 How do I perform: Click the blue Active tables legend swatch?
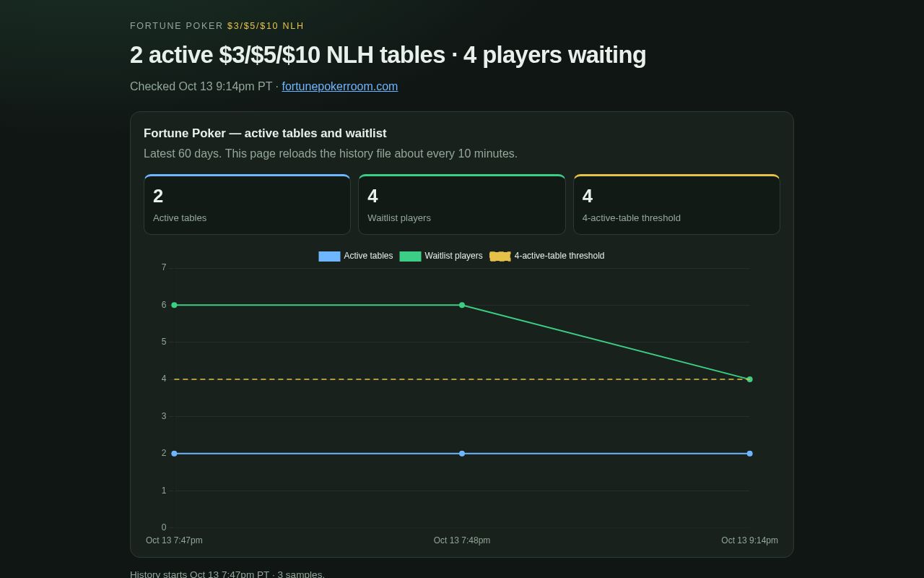pyautogui.click(x=329, y=256)
